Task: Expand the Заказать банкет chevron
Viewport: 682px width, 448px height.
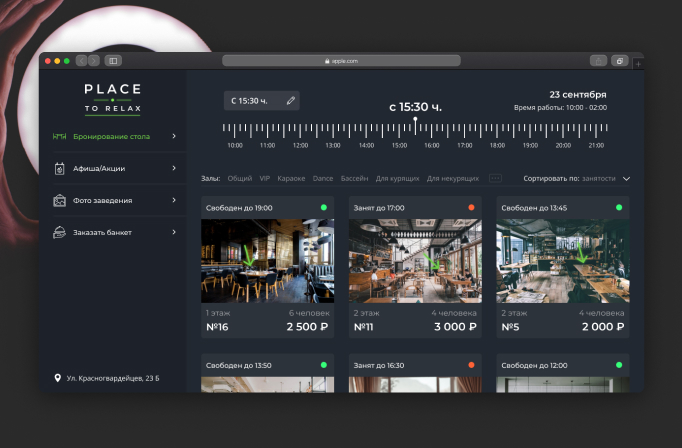Action: (x=174, y=232)
